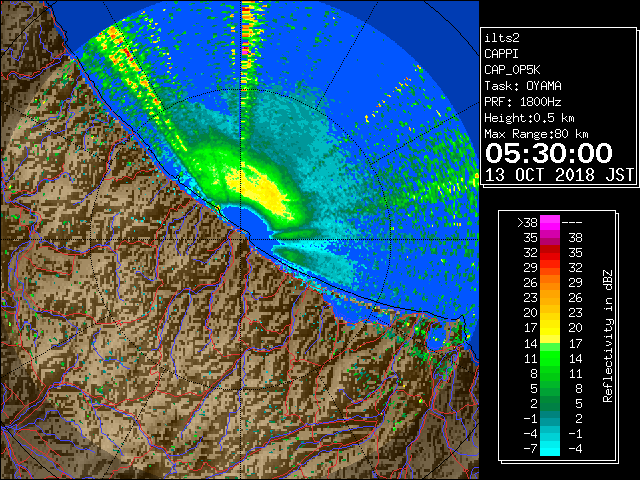Click the date 13 OCT 2018 JST
Image resolution: width=640 pixels, height=480 pixels.
[x=559, y=175]
